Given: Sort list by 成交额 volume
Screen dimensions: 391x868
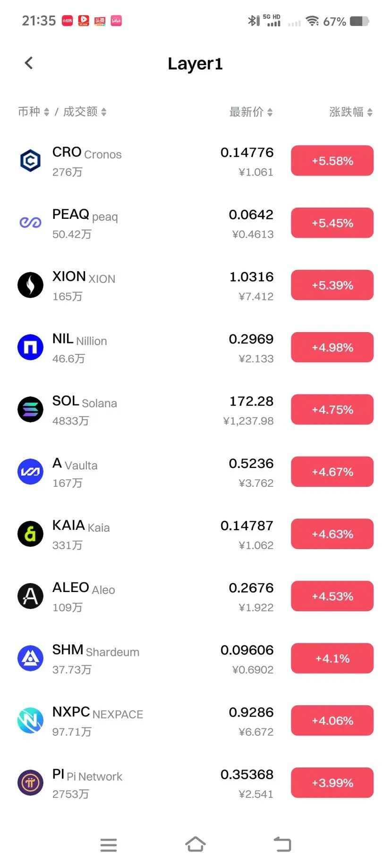Looking at the screenshot, I should click(x=85, y=112).
